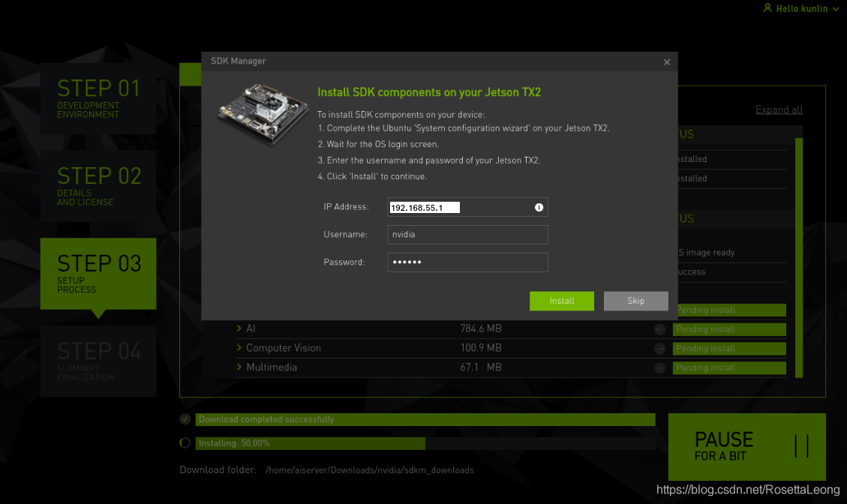Expand the Multimedia component row
The width and height of the screenshot is (847, 504).
point(239,367)
